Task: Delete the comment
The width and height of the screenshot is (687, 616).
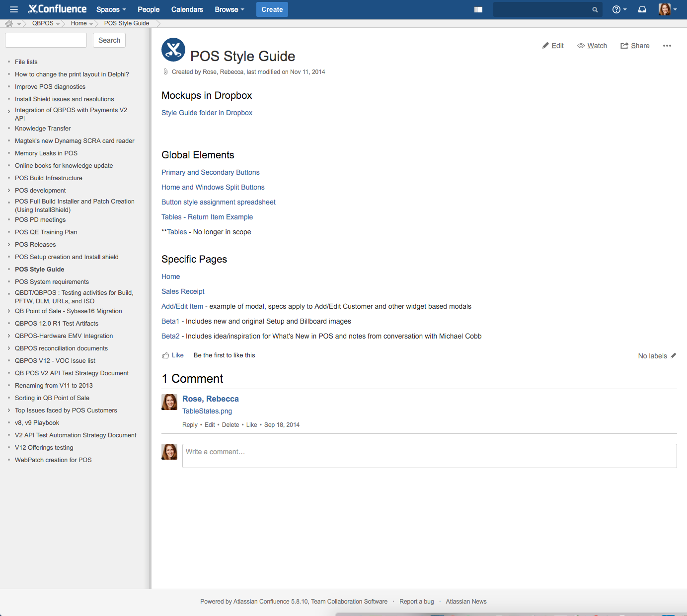Action: (230, 425)
